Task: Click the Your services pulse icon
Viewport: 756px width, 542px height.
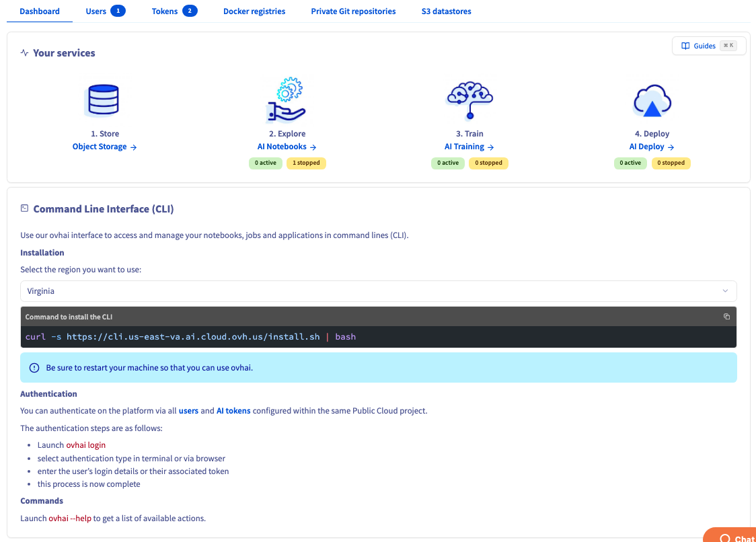Action: click(x=25, y=52)
